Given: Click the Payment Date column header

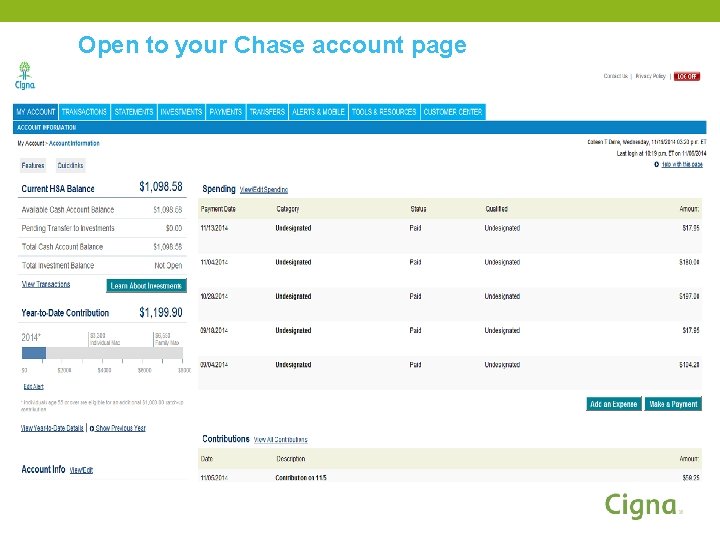Looking at the screenshot, I should pyautogui.click(x=218, y=209).
